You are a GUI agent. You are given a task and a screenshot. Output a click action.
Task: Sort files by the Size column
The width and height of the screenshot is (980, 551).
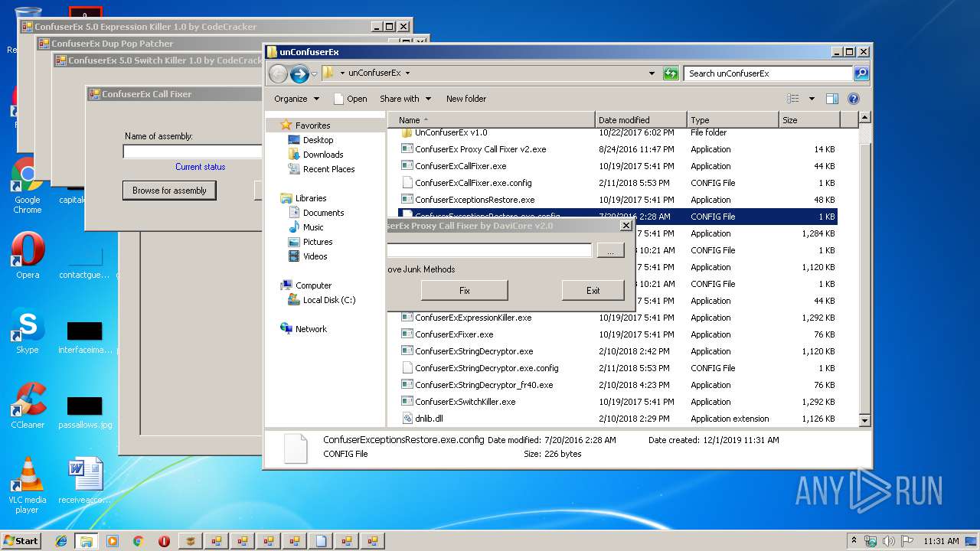(x=809, y=120)
